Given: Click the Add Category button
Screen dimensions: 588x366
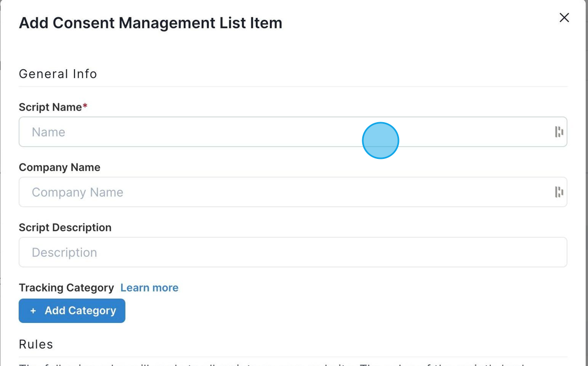Looking at the screenshot, I should [x=72, y=310].
